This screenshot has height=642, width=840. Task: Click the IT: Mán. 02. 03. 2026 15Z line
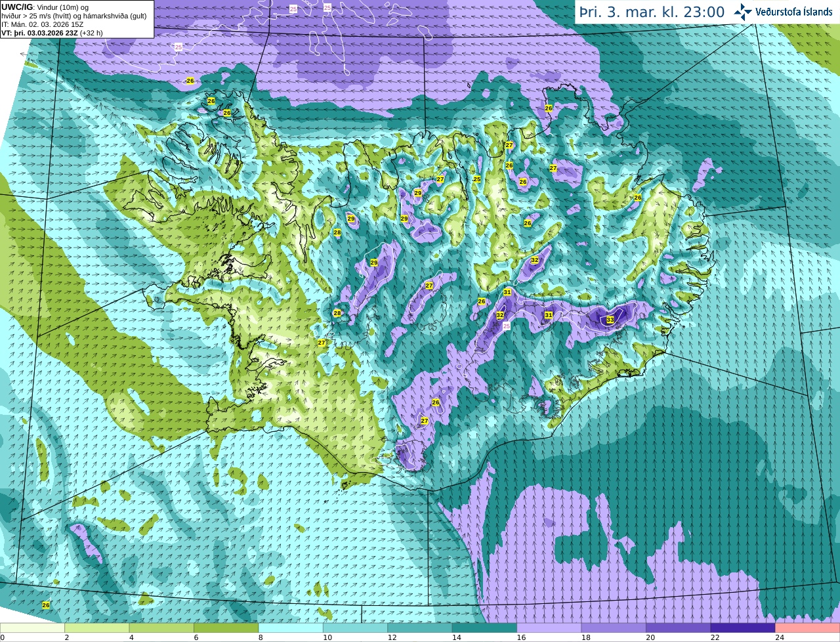coord(43,24)
